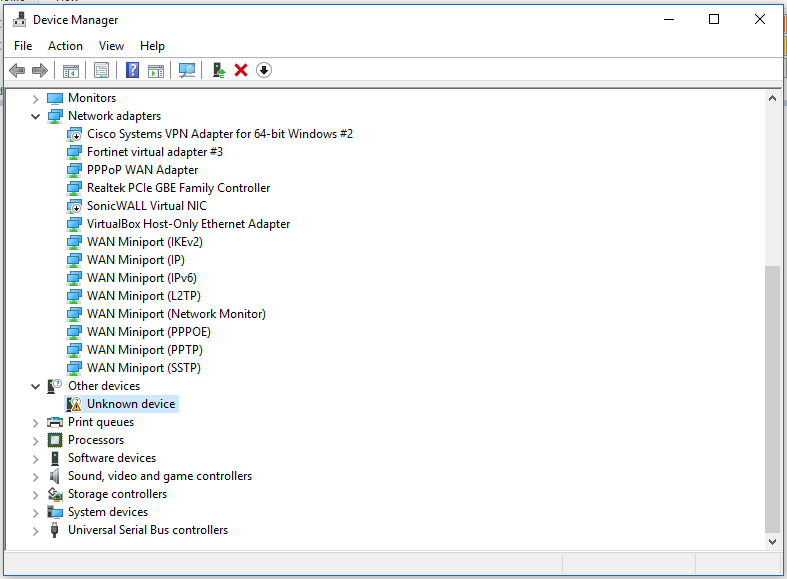Click the Print queues printer icon

click(55, 422)
